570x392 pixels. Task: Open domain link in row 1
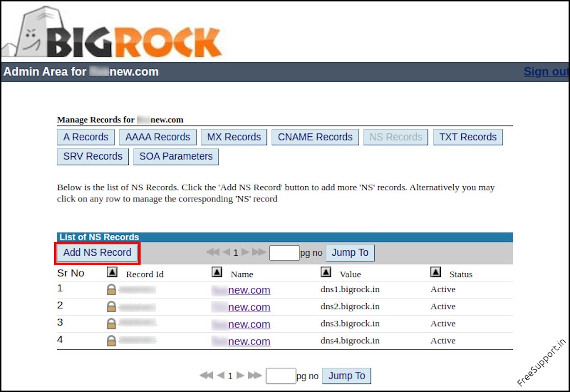point(241,290)
